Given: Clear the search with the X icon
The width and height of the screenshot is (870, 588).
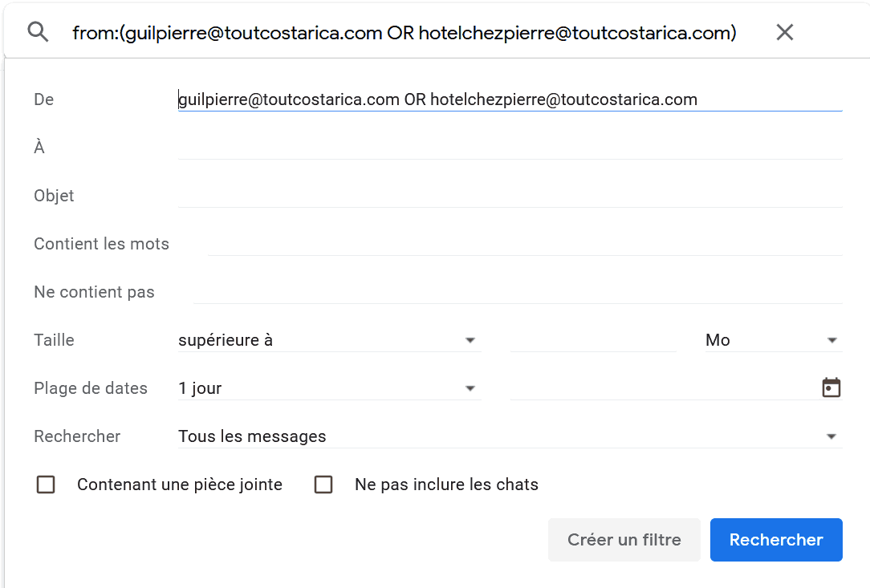Looking at the screenshot, I should (785, 32).
